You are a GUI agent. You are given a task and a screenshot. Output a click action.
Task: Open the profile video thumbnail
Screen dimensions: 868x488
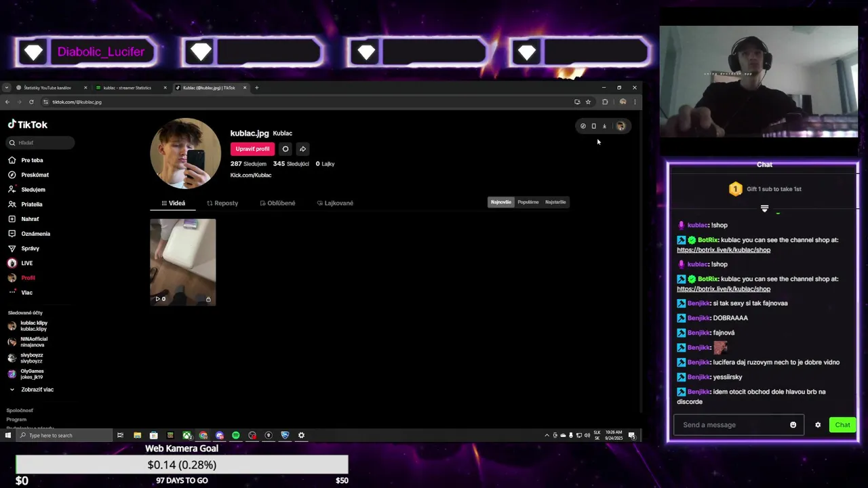pyautogui.click(x=183, y=262)
